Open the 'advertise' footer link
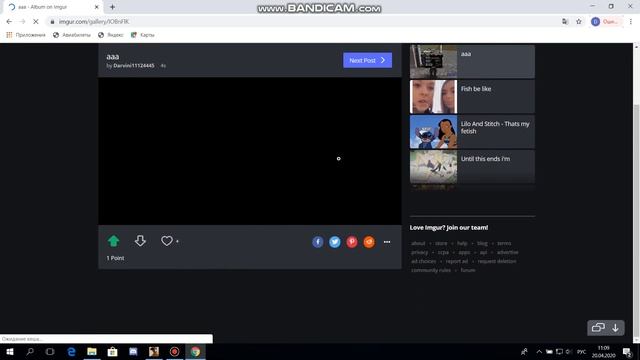 [507, 252]
